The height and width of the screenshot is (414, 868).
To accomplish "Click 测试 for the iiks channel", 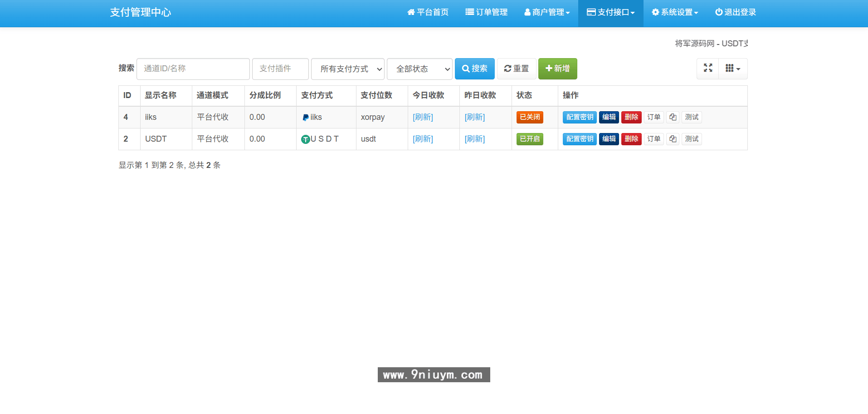I will point(692,117).
